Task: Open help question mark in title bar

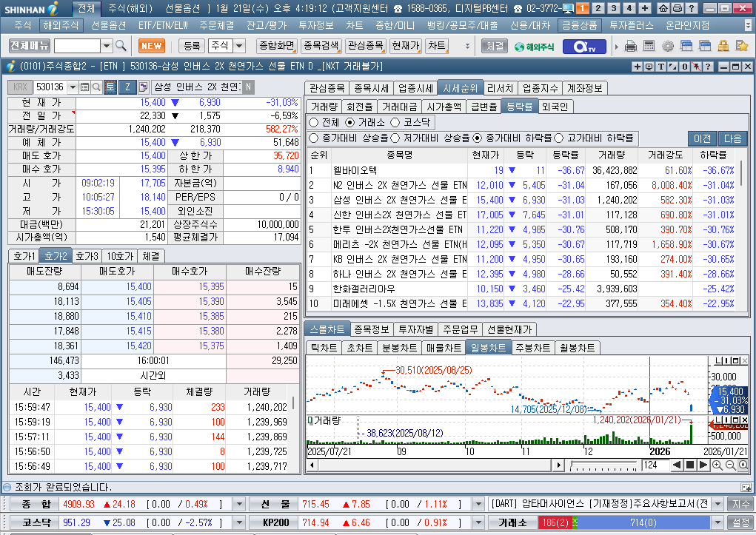Action: [691, 8]
